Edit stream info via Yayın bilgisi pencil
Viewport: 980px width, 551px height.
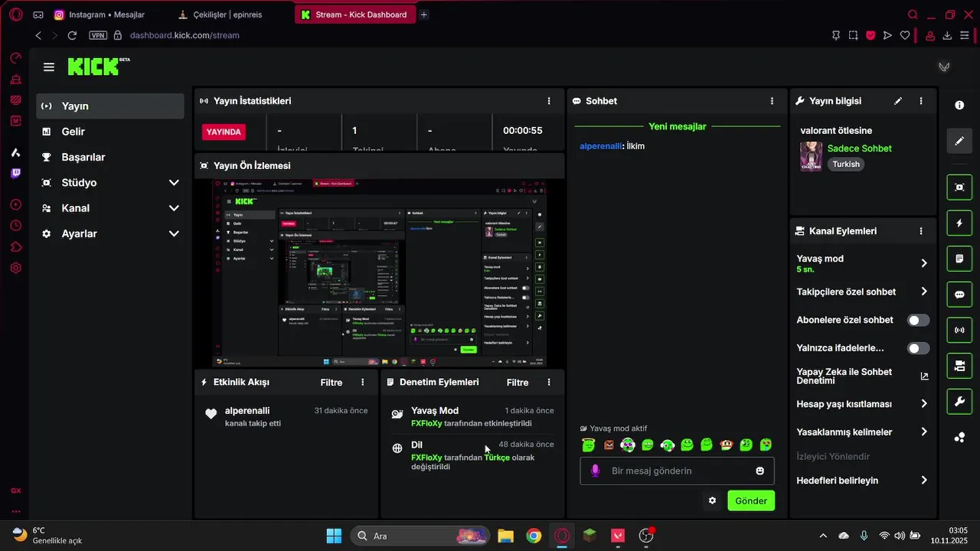point(898,101)
